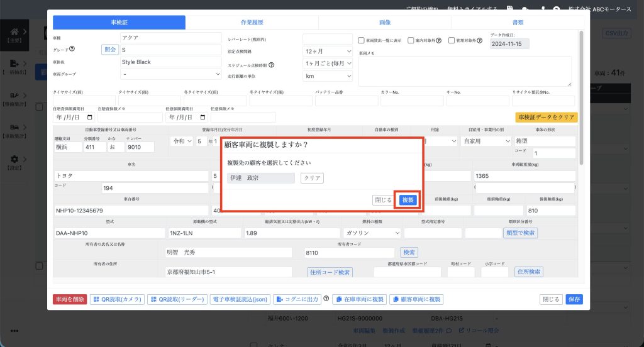Open help icon beside グレード label
Viewport: 644px width, 347px height.
[72, 50]
